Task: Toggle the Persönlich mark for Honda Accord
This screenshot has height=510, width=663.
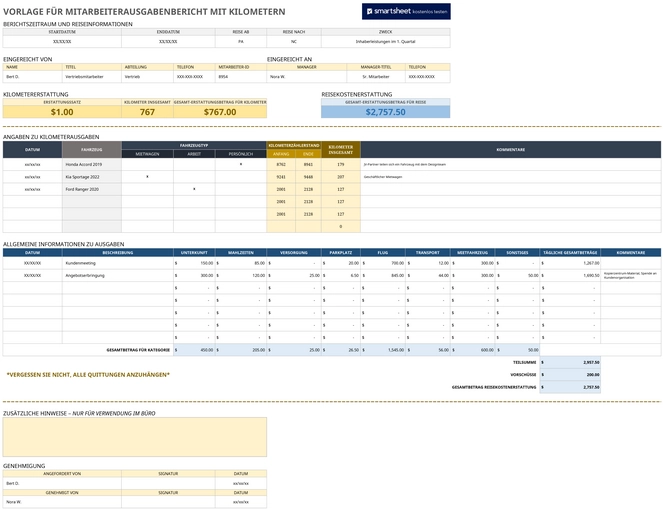Action: (x=241, y=164)
